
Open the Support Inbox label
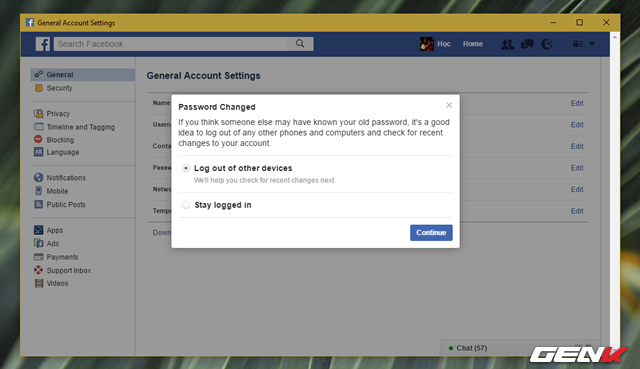(x=69, y=270)
